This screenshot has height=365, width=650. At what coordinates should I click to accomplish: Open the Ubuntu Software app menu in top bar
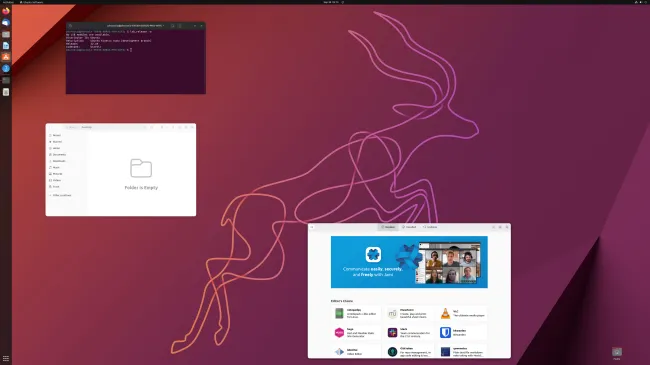[32, 2]
